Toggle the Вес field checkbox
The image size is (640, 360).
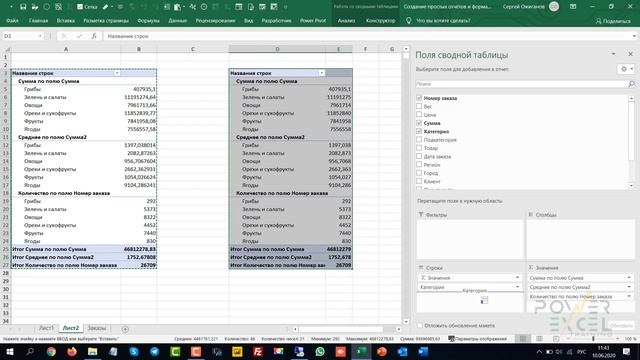(419, 106)
